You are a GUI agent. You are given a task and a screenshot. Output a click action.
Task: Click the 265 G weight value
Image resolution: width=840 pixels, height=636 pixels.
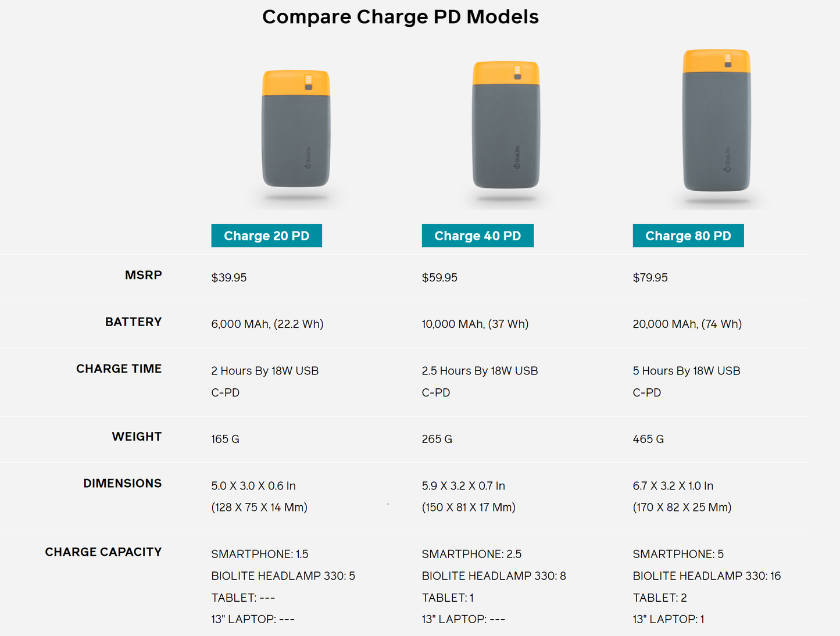pos(437,439)
